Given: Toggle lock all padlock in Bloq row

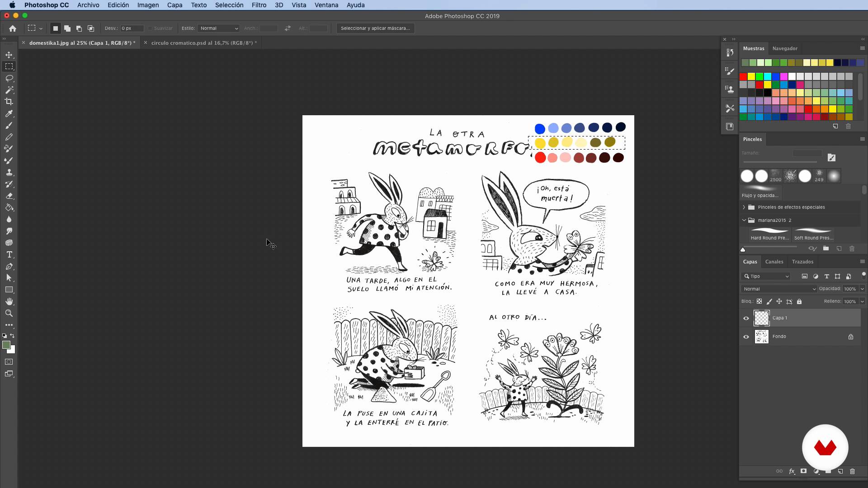Looking at the screenshot, I should (x=799, y=301).
